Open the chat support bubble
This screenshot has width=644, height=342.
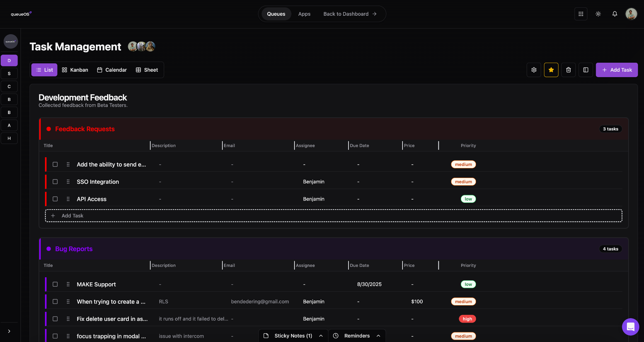click(630, 327)
